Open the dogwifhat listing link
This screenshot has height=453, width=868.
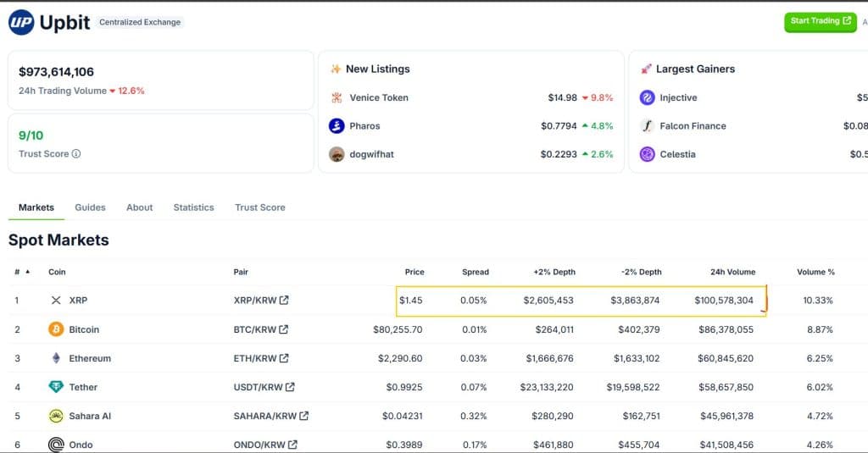pos(371,154)
